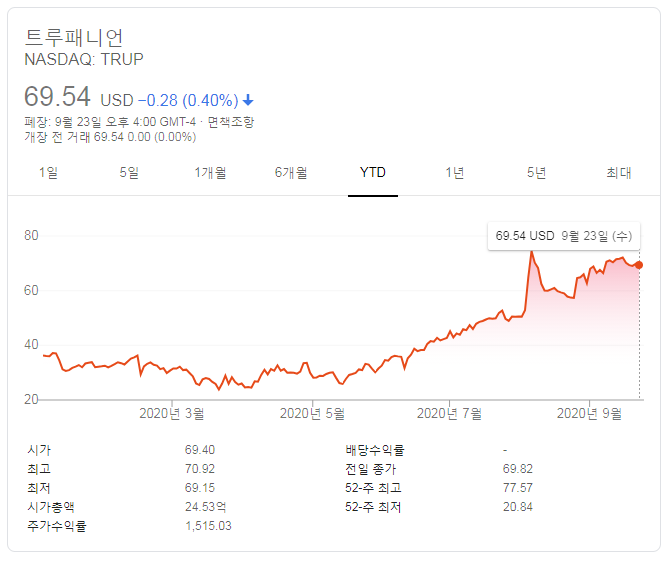Click the 80 y-axis label
The width and height of the screenshot is (669, 561).
click(x=31, y=235)
